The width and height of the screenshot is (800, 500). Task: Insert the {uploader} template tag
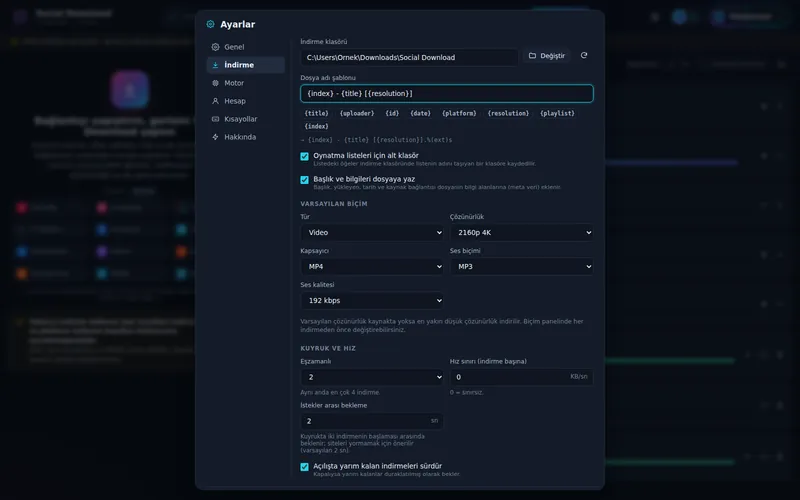[x=357, y=113]
